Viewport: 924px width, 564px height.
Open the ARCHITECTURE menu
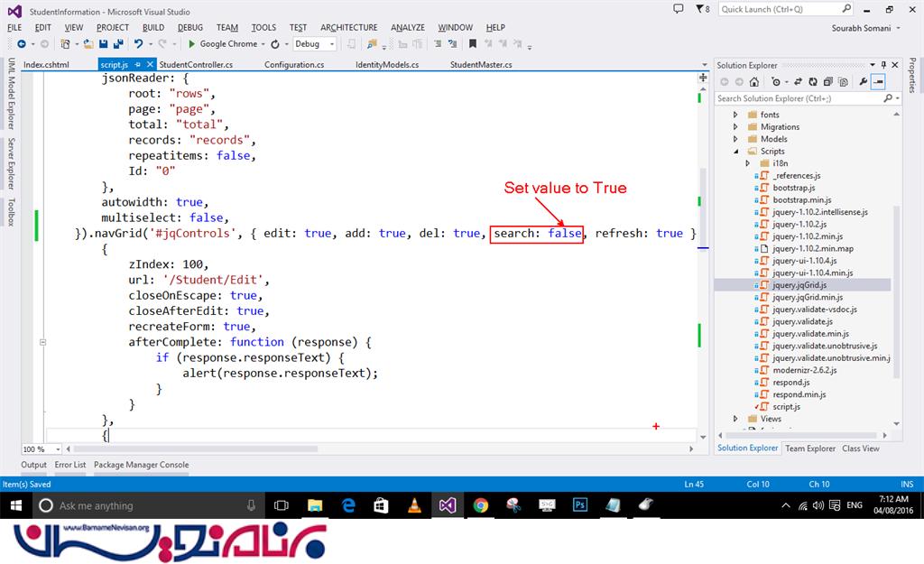point(349,27)
